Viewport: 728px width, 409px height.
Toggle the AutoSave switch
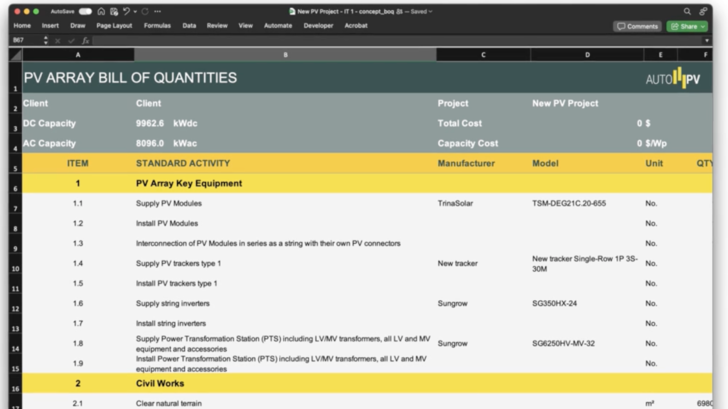click(85, 11)
